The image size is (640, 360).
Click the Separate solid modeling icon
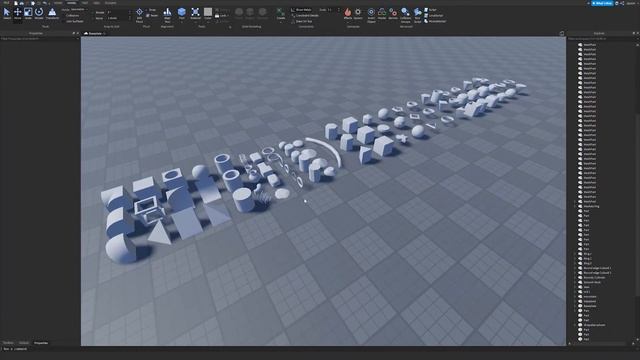click(262, 13)
